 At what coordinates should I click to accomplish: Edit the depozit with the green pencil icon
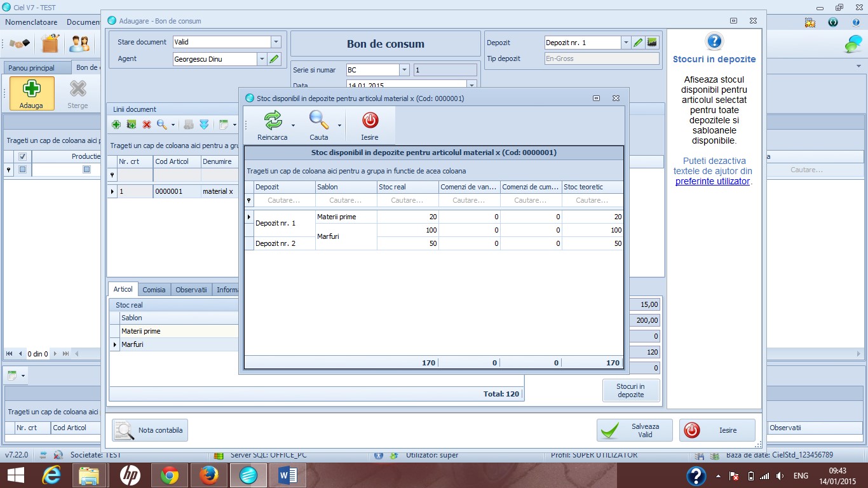(639, 43)
